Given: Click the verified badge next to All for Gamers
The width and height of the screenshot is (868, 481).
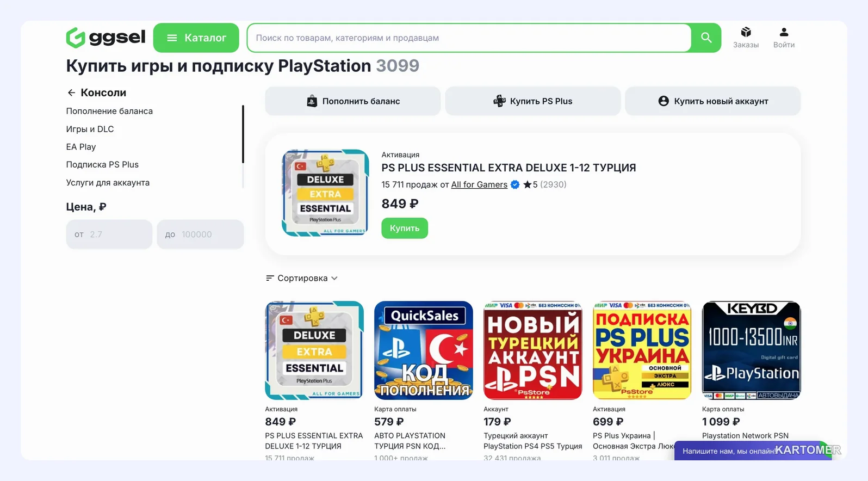Looking at the screenshot, I should tap(515, 184).
